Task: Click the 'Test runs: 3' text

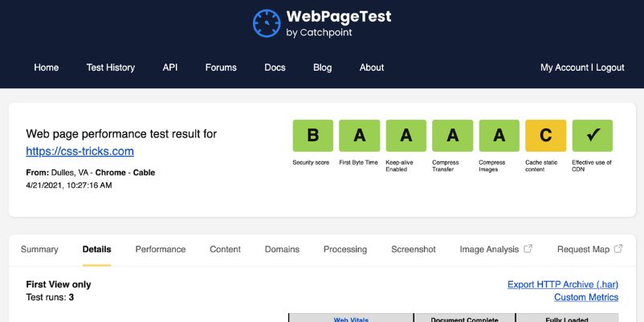Action: (x=50, y=297)
